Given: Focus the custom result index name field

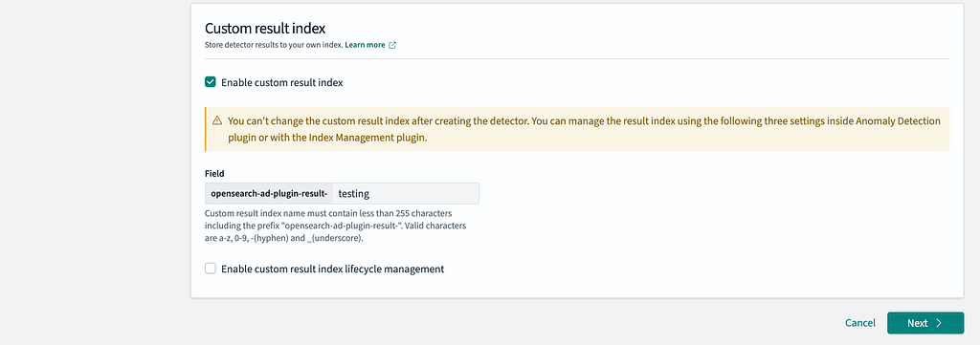Looking at the screenshot, I should point(406,193).
